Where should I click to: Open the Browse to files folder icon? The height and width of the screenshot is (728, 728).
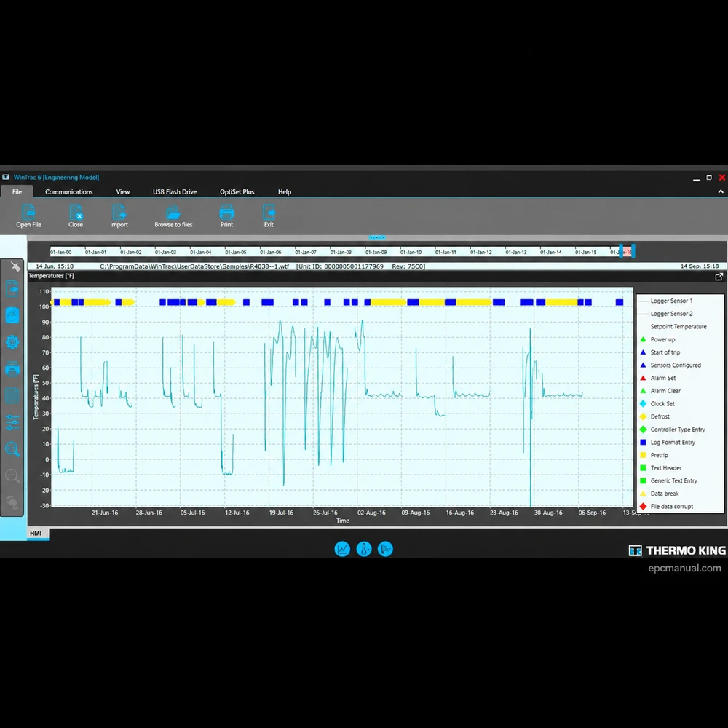pyautogui.click(x=173, y=216)
